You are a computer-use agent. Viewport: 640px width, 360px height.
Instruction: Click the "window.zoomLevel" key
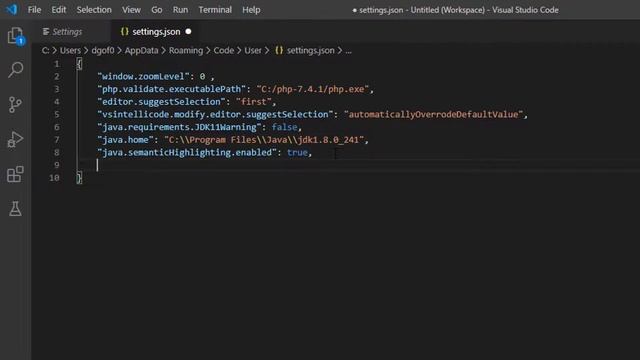[x=143, y=77]
